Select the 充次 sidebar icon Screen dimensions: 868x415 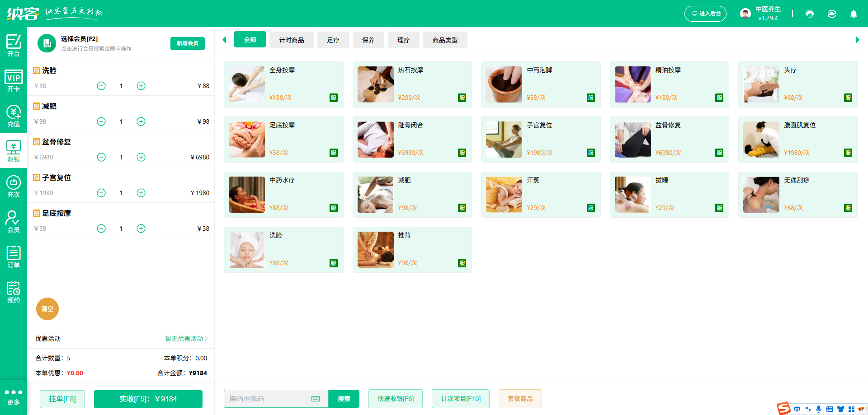(x=14, y=186)
